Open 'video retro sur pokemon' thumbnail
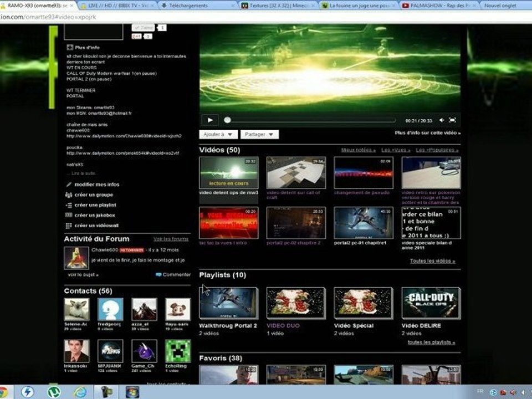 tap(431, 173)
